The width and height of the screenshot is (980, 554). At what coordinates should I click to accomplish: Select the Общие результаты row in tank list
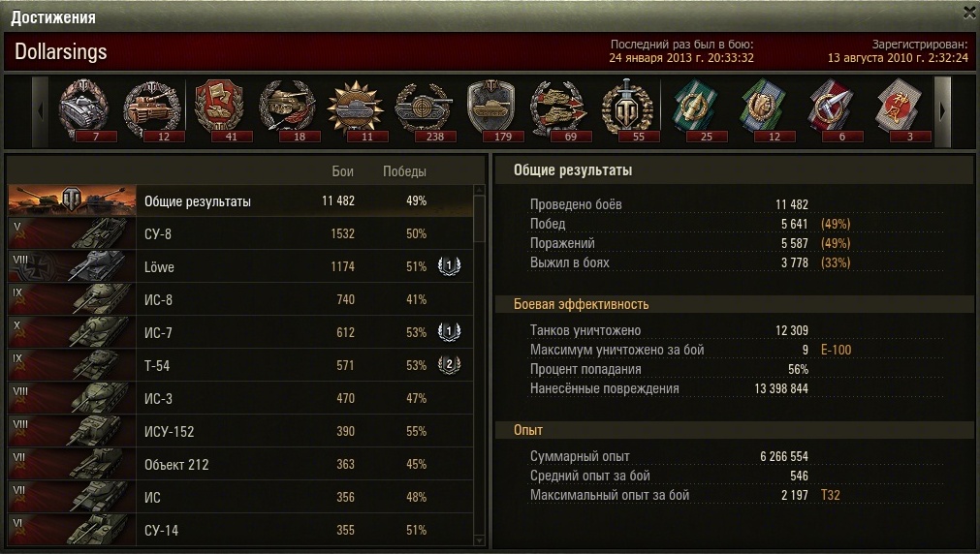(x=240, y=200)
